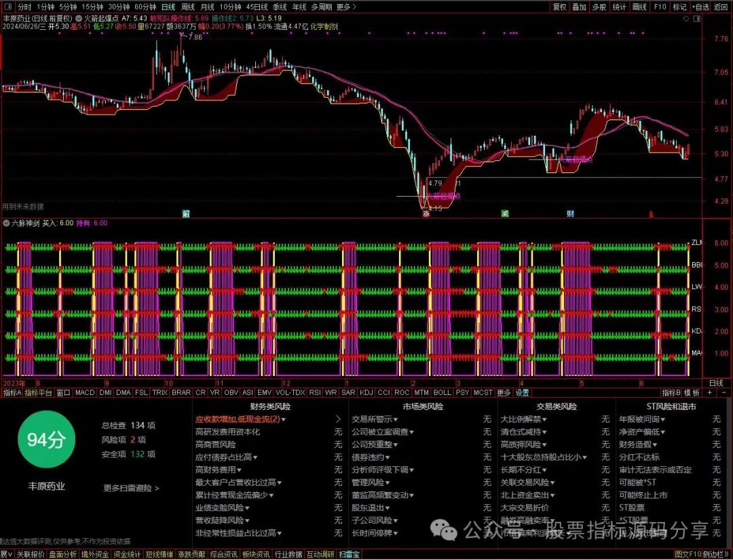This screenshot has height=560, width=733.
Task: Expand 交易所警示 dropdown
Action: pos(375,419)
